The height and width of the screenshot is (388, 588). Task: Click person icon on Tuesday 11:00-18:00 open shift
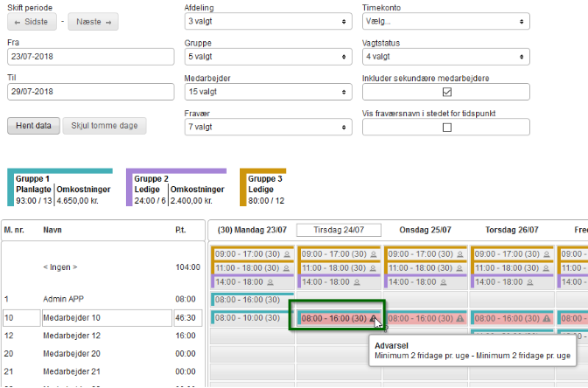click(x=373, y=268)
